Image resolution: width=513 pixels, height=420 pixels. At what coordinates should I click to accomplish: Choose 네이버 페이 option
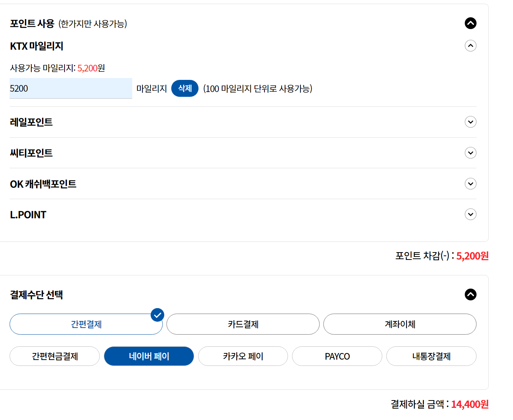[x=149, y=356]
